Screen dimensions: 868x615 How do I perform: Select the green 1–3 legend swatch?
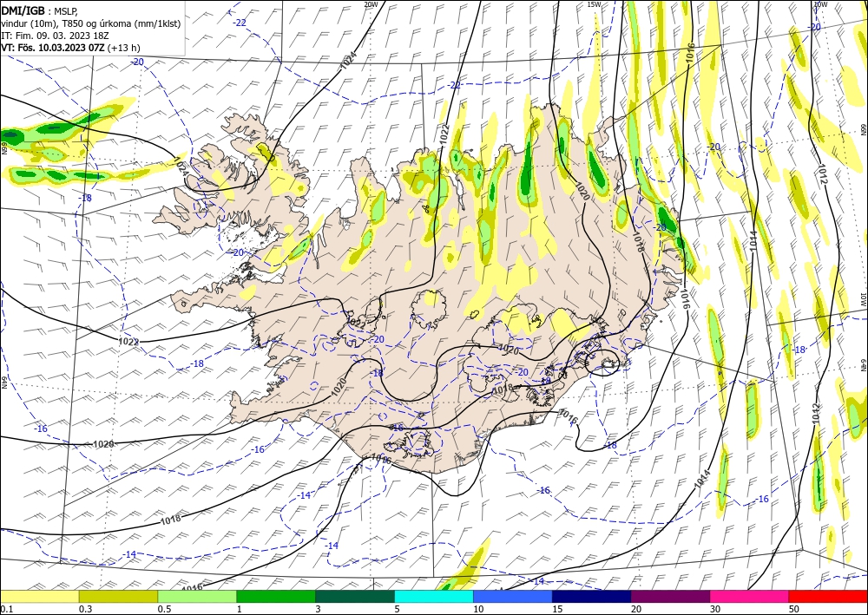[x=276, y=597]
